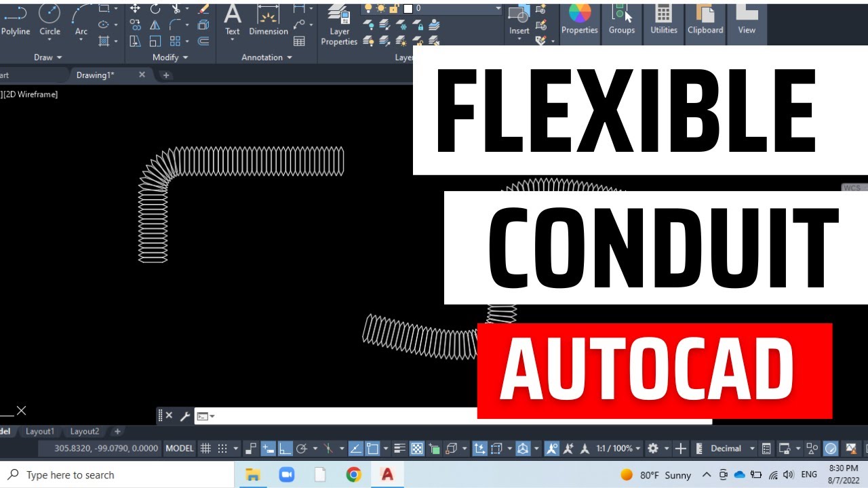Viewport: 868px width, 488px height.
Task: Start the Dimension annotation tool
Action: pyautogui.click(x=269, y=18)
